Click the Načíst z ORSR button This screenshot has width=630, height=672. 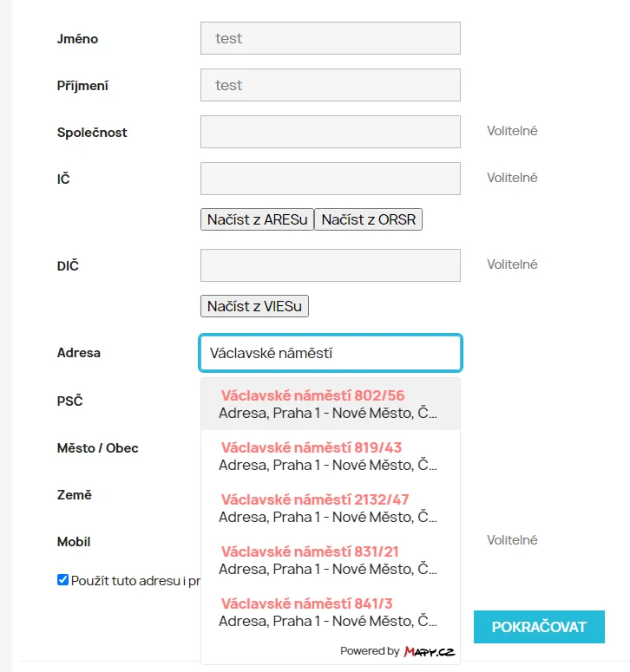[368, 219]
